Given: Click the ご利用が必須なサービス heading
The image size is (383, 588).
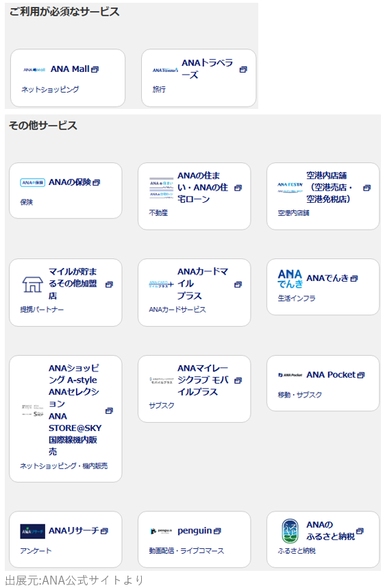Looking at the screenshot, I should tap(64, 12).
